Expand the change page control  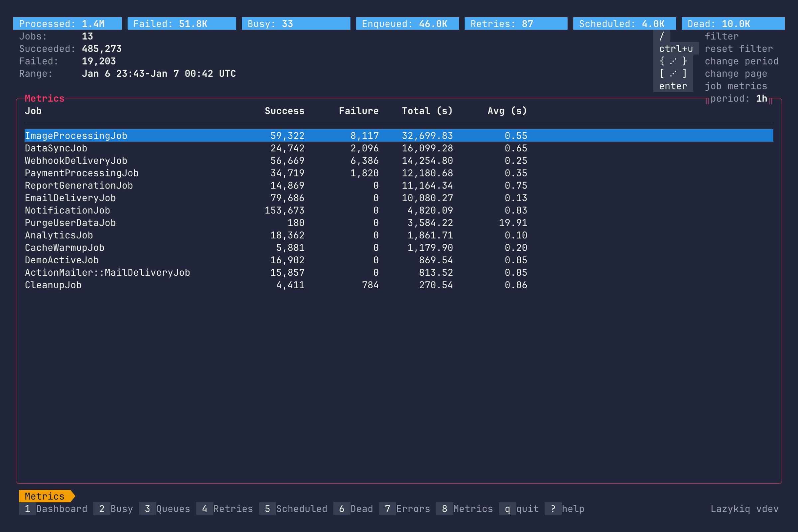pyautogui.click(x=673, y=73)
